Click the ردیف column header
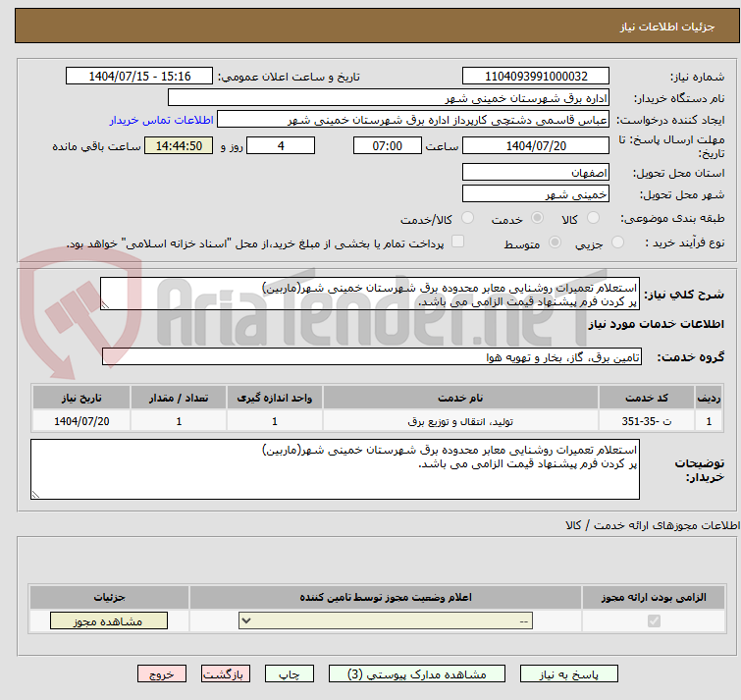The image size is (741, 700). [709, 398]
